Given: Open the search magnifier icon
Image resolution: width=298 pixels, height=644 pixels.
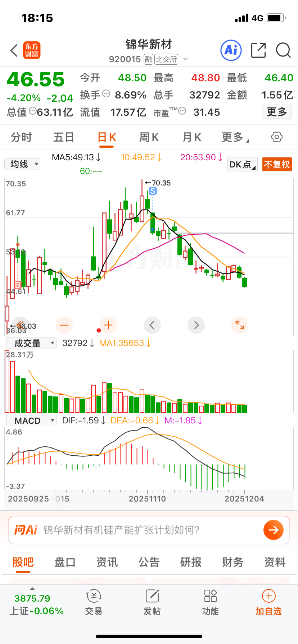Looking at the screenshot, I should click(283, 50).
